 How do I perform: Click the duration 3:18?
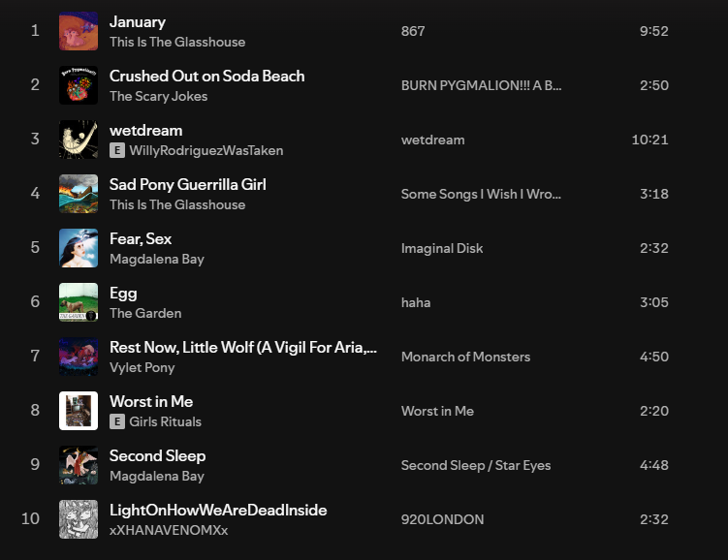653,194
